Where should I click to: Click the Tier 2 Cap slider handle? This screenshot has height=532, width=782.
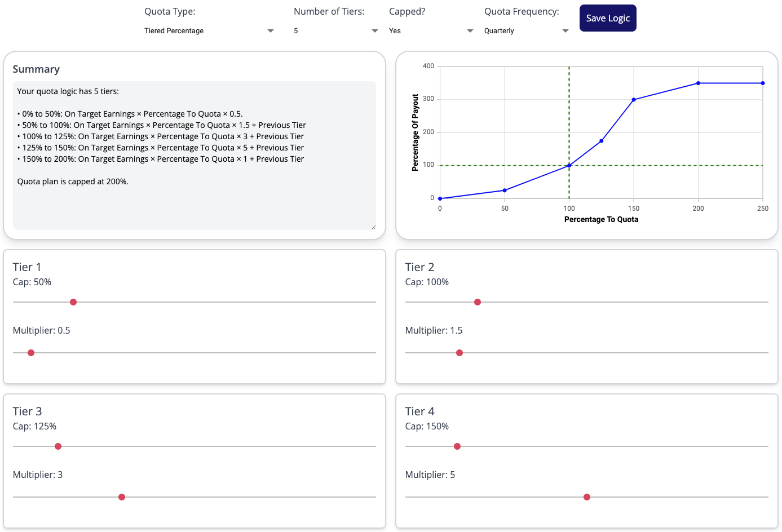pyautogui.click(x=478, y=302)
